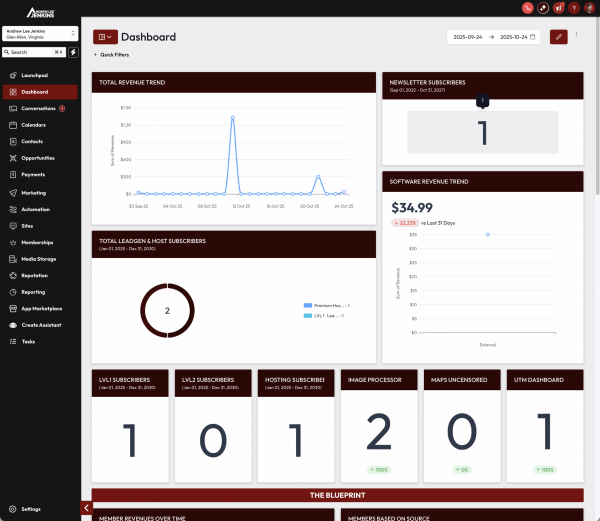Click the pencil edit dashboard button
This screenshot has height=521, width=600.
[x=559, y=37]
